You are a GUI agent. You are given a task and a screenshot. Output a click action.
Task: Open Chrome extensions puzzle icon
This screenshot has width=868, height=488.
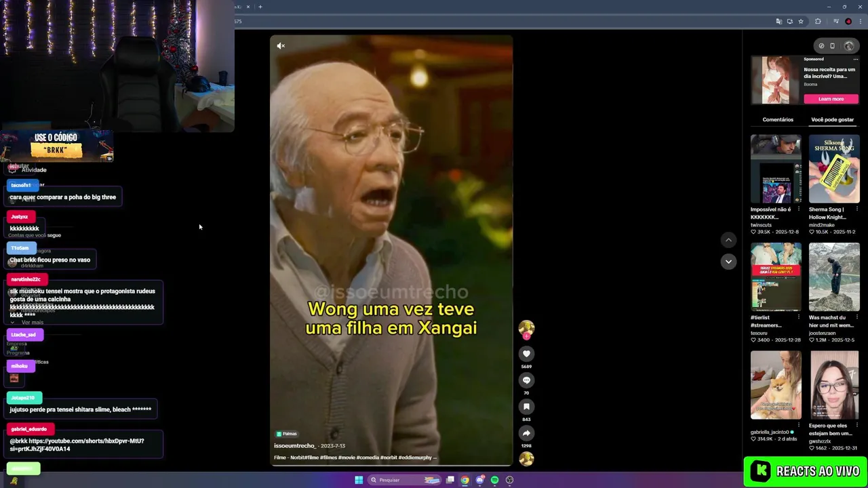point(818,21)
